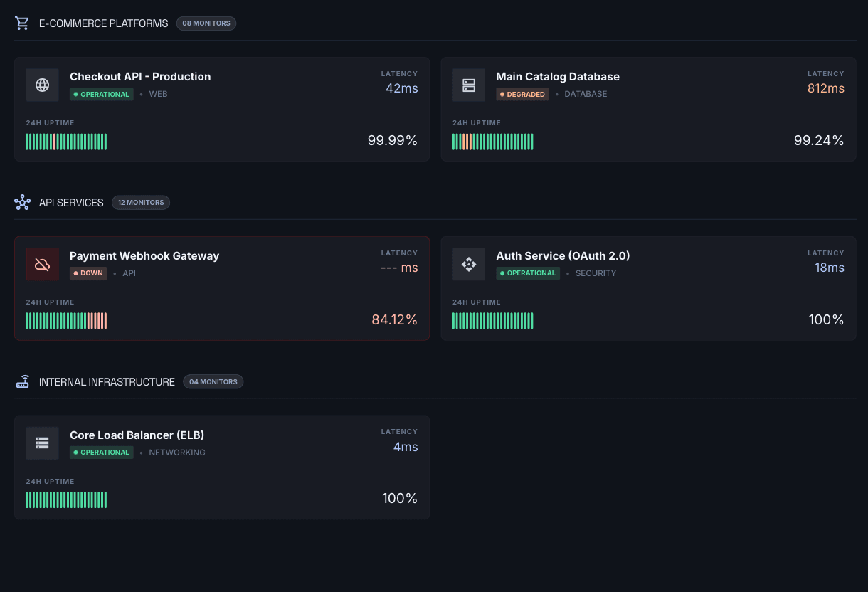This screenshot has width=868, height=592.
Task: Open the Payment Webhook Gateway monitor
Action: point(222,288)
